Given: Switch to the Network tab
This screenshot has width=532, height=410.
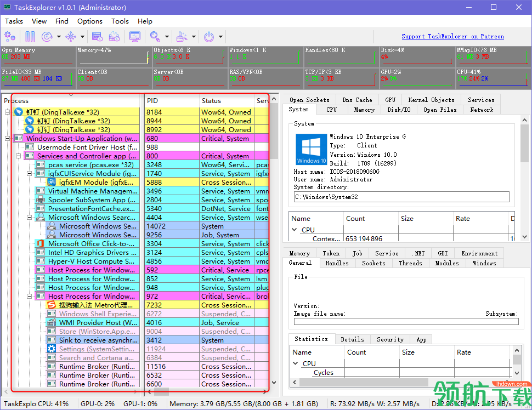Looking at the screenshot, I should [x=482, y=110].
